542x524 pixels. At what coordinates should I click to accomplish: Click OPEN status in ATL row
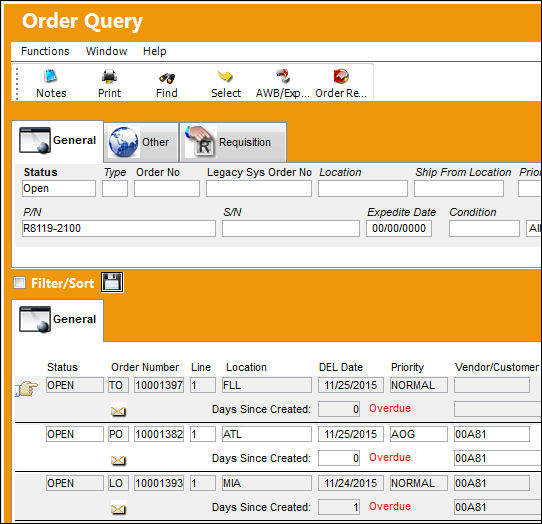click(x=75, y=434)
